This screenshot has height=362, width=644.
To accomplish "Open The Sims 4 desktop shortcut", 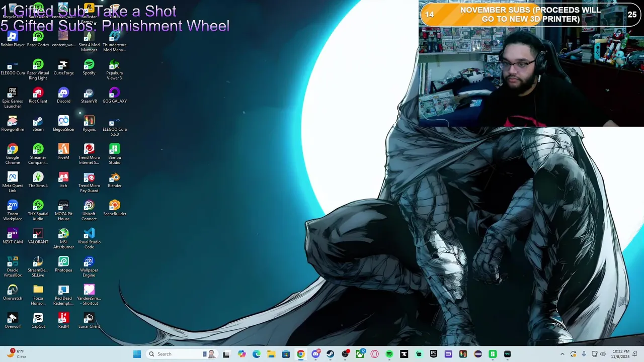I will coord(38,180).
